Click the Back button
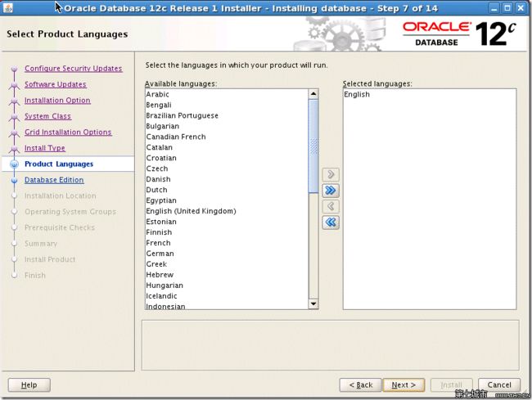 coord(360,385)
